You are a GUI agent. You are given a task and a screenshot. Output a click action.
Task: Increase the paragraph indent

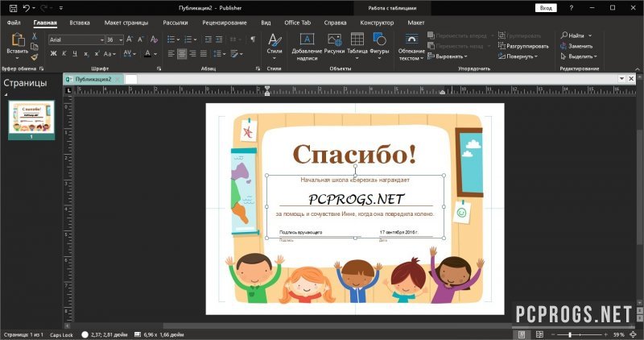(219, 39)
